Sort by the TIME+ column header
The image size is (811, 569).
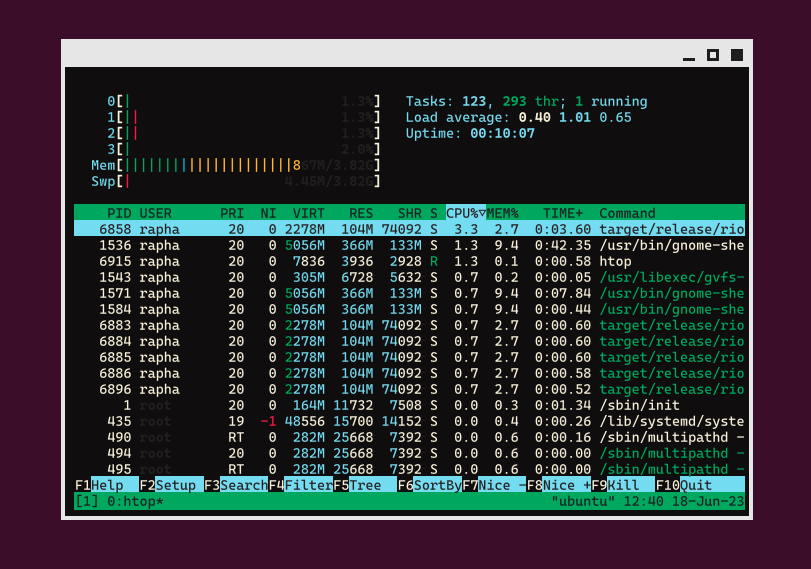(563, 213)
